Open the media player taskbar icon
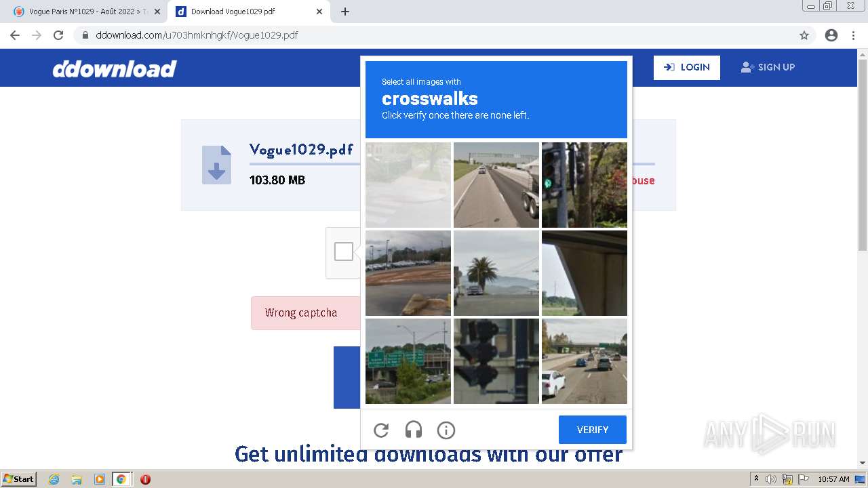The image size is (868, 488). (99, 479)
